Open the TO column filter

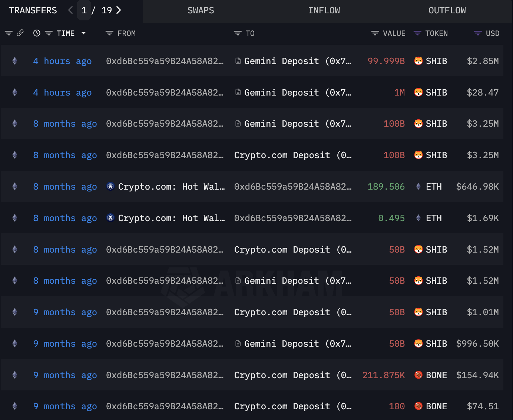238,33
